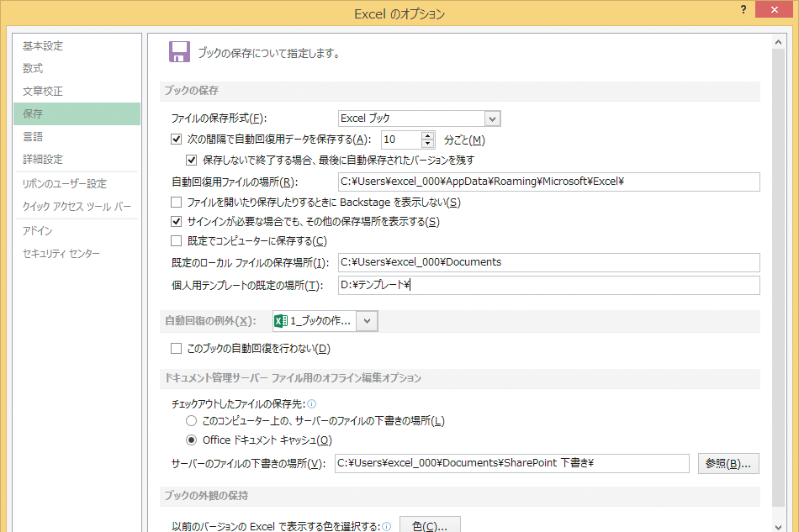Click the info icon beside チェックアウトしたファイルの保存先
This screenshot has width=799, height=532.
pos(312,403)
